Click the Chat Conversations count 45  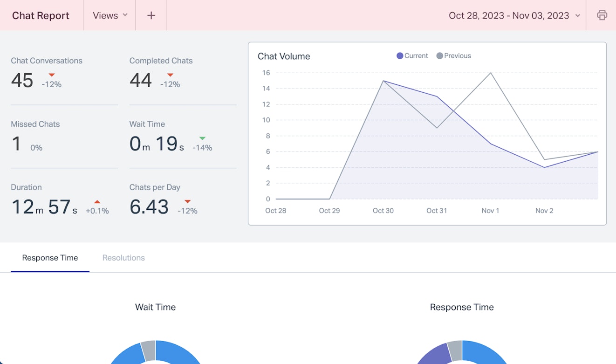pos(22,81)
